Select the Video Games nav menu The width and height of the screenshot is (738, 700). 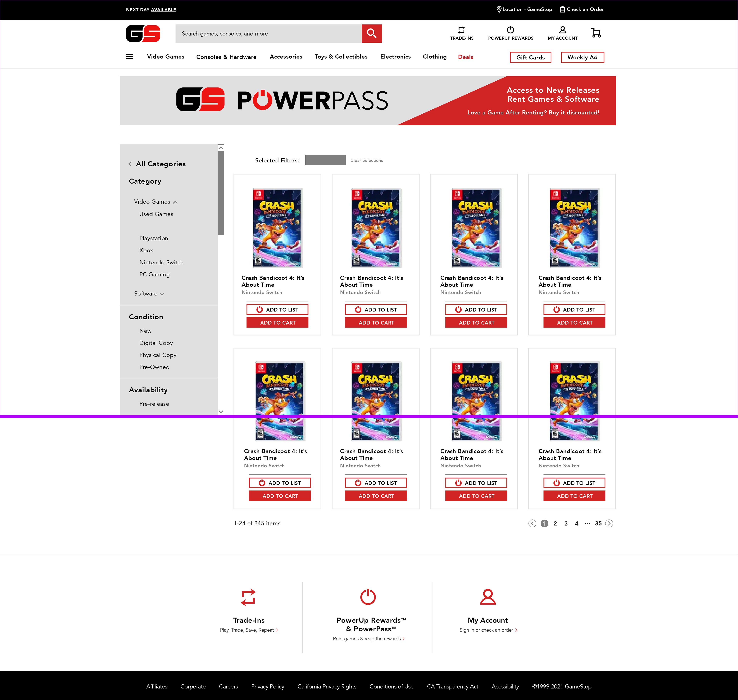(166, 57)
